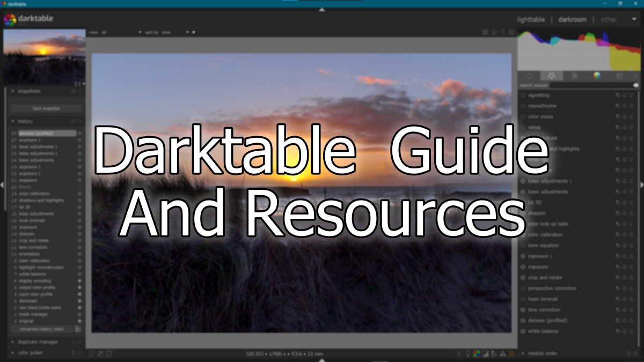Enable the vignetting module power toggle
Image resolution: width=644 pixels, height=362 pixels.
[523, 95]
